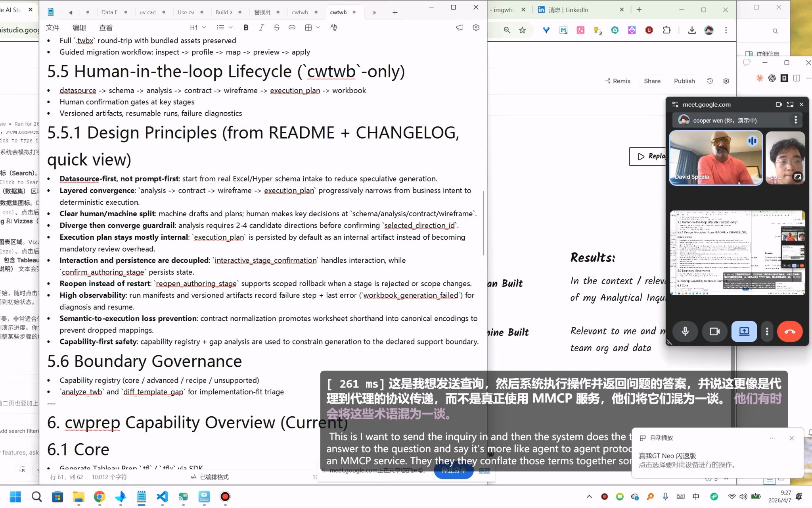Turn off the camera in Google Meet
812x508 pixels.
point(714,331)
